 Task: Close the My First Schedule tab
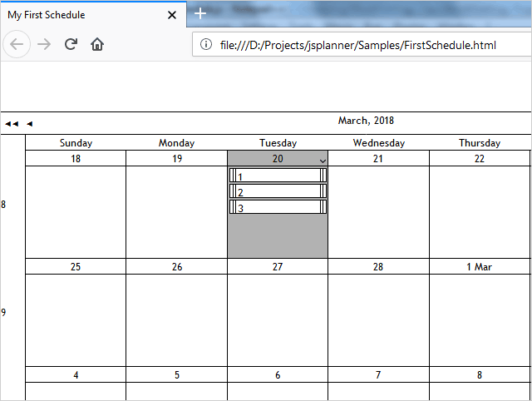(x=172, y=15)
